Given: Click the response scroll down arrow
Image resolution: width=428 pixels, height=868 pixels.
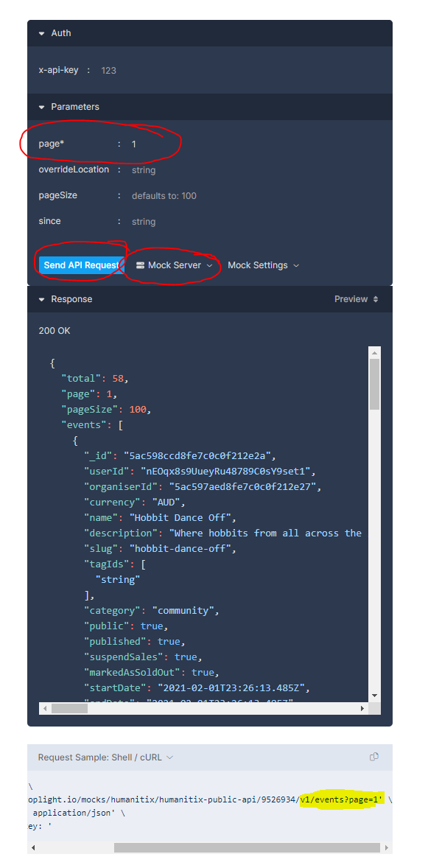Looking at the screenshot, I should (375, 696).
